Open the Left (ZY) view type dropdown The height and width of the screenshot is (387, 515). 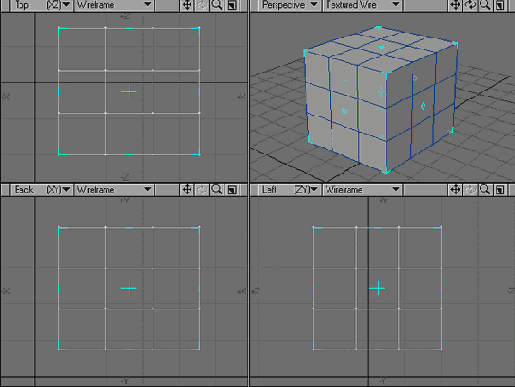tap(289, 190)
